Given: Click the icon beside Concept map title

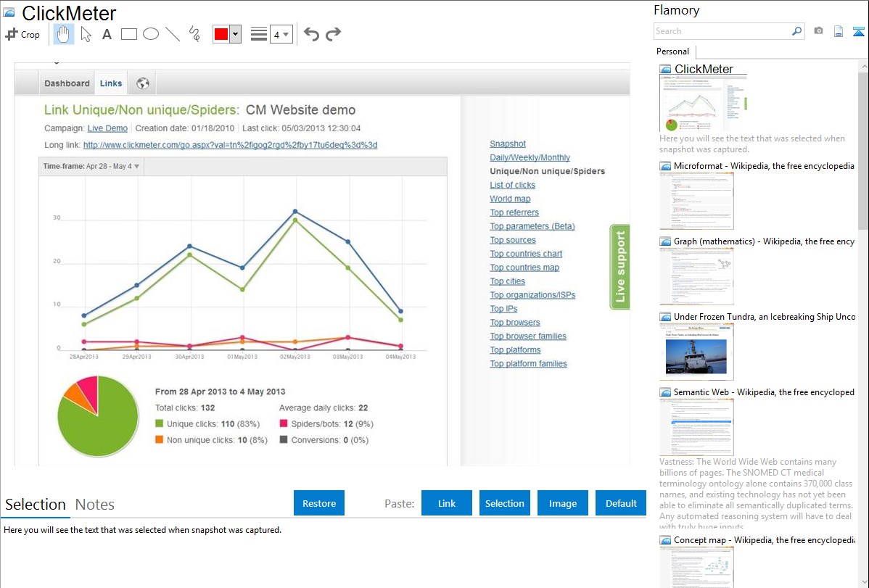Looking at the screenshot, I should click(x=665, y=539).
